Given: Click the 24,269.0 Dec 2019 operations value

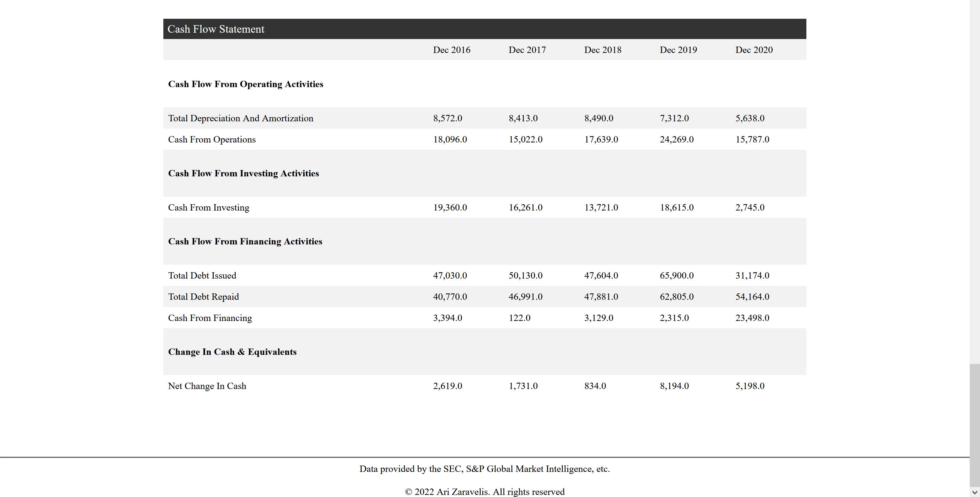Looking at the screenshot, I should pos(676,140).
